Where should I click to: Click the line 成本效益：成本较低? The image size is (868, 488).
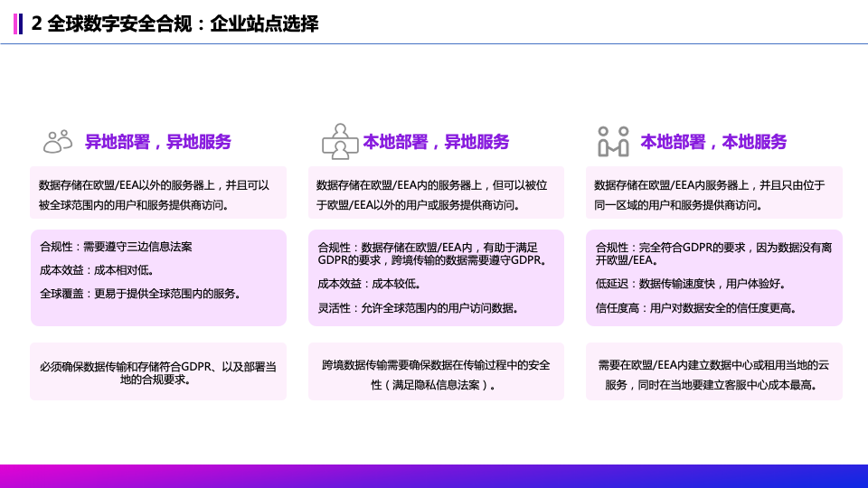[x=369, y=284]
